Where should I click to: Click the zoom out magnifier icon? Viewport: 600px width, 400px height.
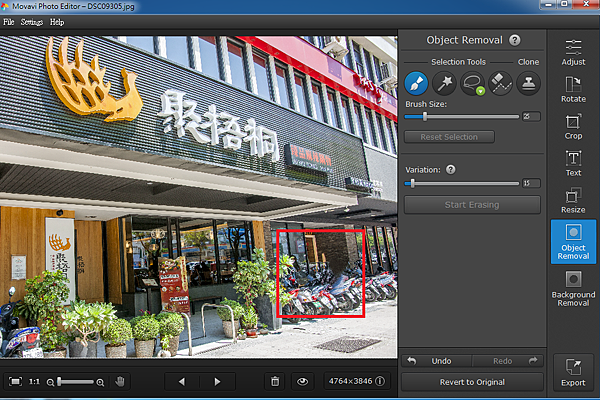pyautogui.click(x=50, y=382)
